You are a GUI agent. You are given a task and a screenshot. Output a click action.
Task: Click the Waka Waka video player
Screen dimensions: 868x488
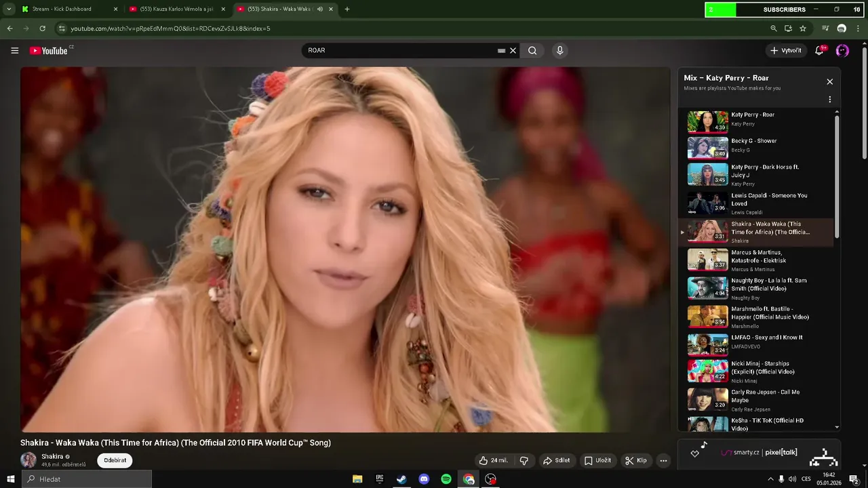(x=345, y=249)
